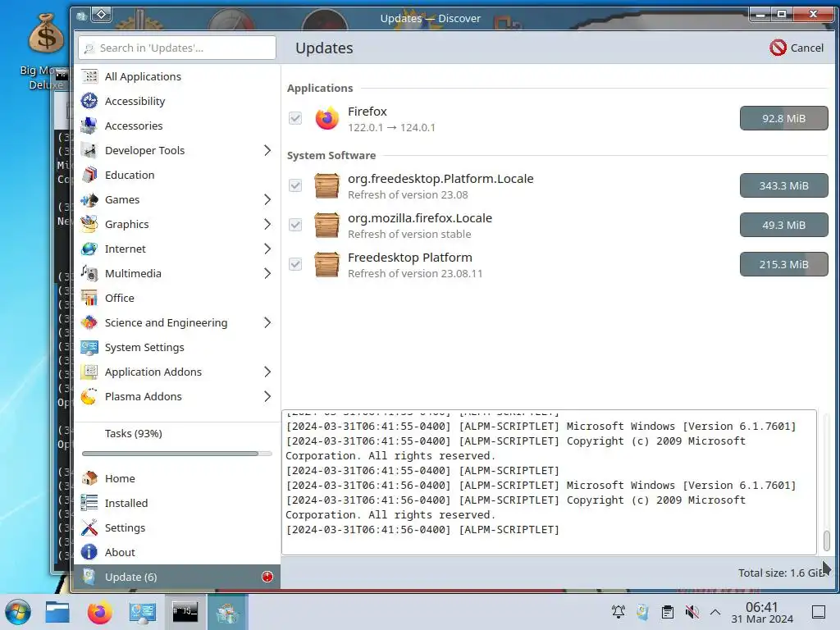Click the Multimedia speaker icon
Viewport: 840px width, 630px height.
[89, 274]
